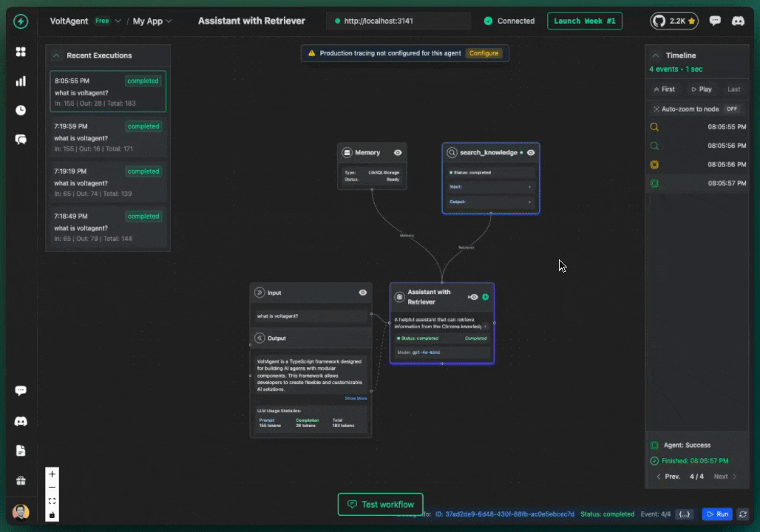Screen dimensions: 760x532
Task: Toggle Auto-zoom to node OFF switch
Action: click(x=731, y=109)
